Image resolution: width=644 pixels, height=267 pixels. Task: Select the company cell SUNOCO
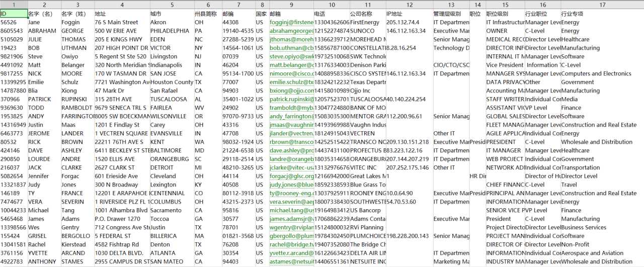368,31
